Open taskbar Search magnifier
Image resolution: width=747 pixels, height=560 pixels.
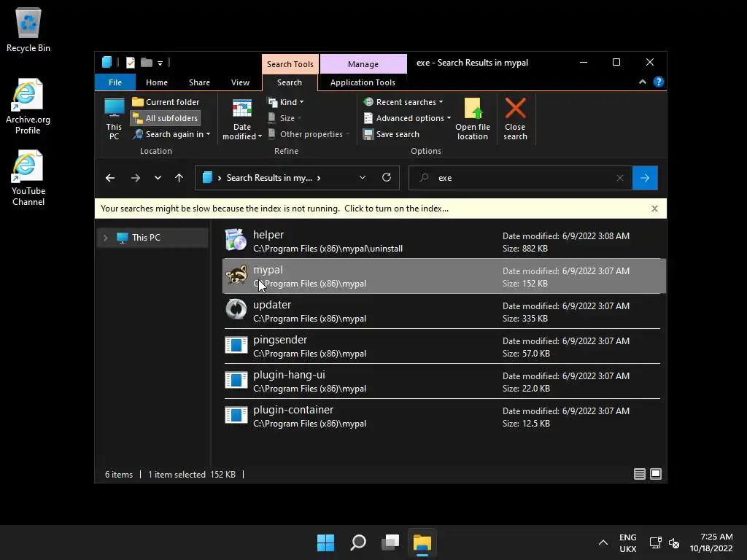tap(357, 542)
